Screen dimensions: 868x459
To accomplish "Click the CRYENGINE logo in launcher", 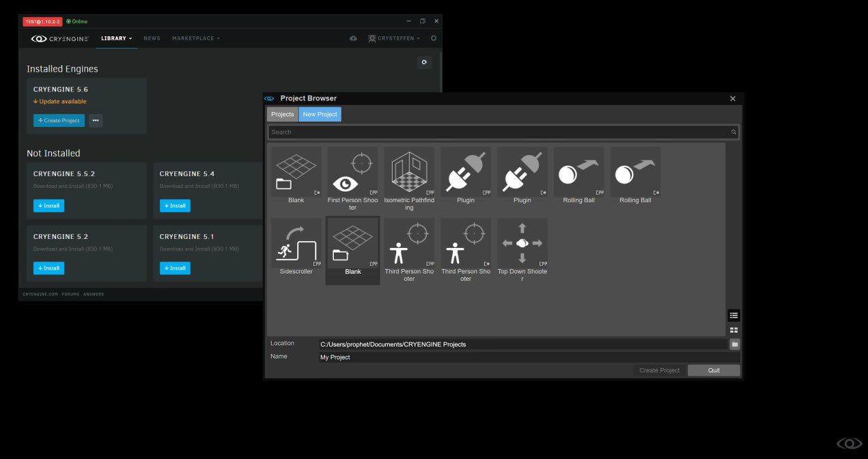I will [60, 39].
